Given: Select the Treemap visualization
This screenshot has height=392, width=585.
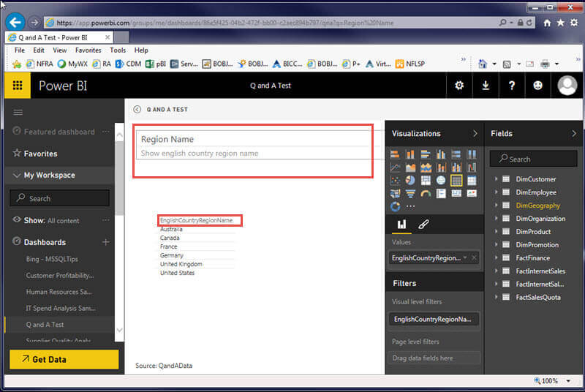Looking at the screenshot, I should coord(426,181).
